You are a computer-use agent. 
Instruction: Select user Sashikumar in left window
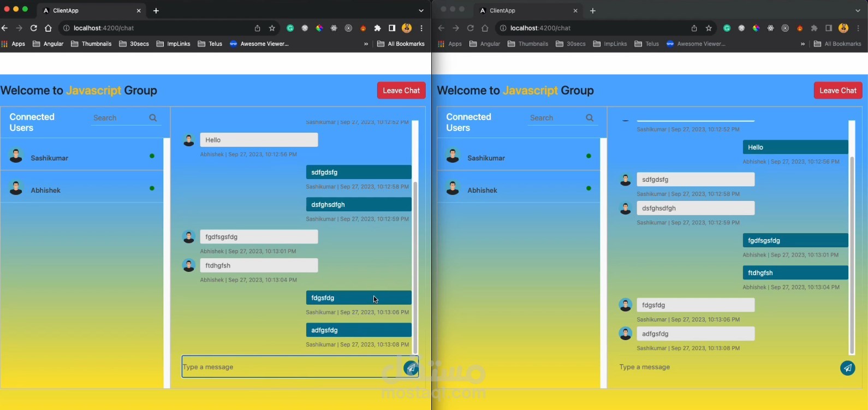82,156
